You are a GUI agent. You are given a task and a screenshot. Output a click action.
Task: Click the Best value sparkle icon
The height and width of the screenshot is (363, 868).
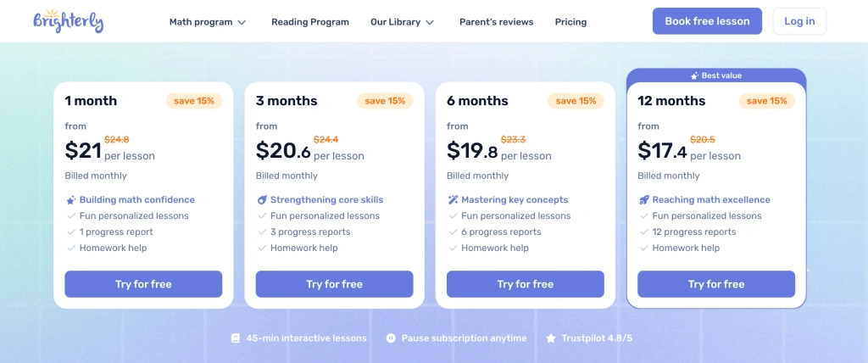pos(695,75)
